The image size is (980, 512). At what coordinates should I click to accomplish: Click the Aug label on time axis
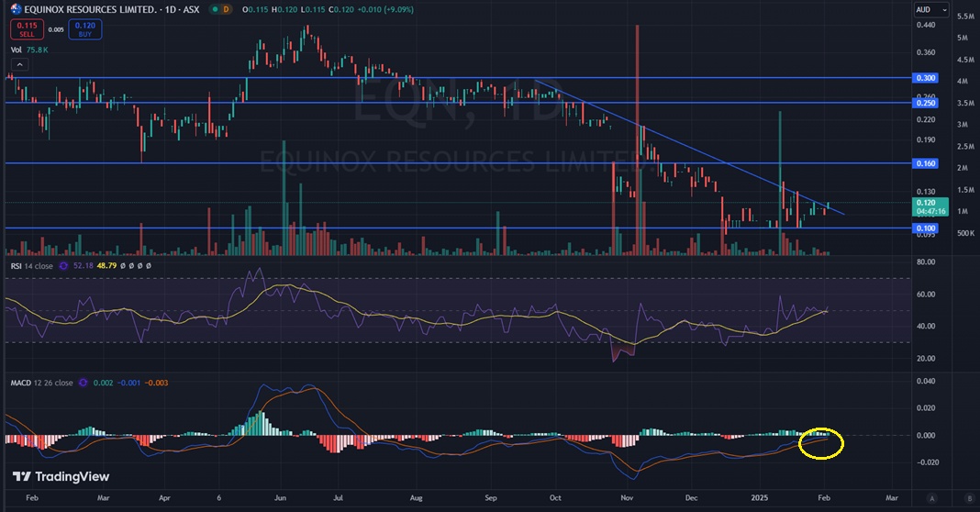click(417, 498)
